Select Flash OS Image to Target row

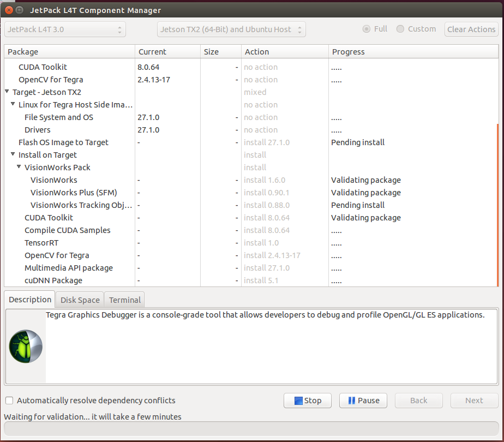(250, 142)
